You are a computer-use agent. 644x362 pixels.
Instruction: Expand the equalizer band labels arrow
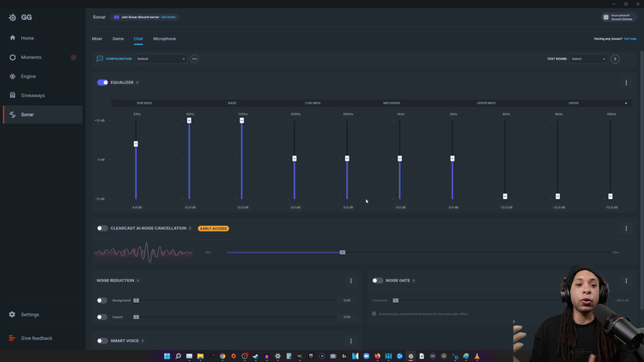point(626,103)
